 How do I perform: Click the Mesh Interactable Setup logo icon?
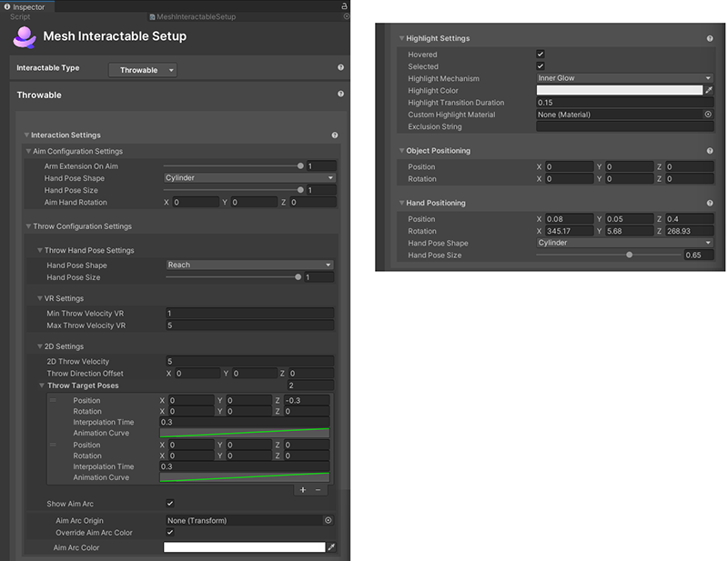tap(25, 37)
